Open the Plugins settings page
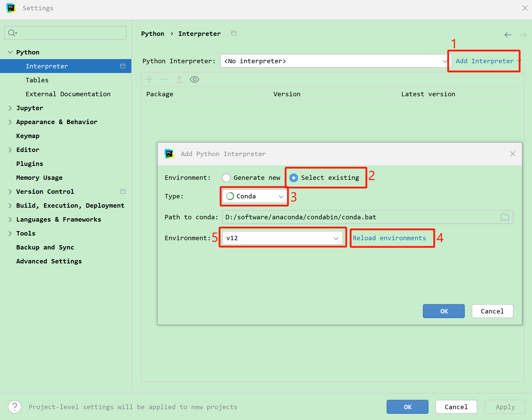The image size is (532, 420). point(30,164)
